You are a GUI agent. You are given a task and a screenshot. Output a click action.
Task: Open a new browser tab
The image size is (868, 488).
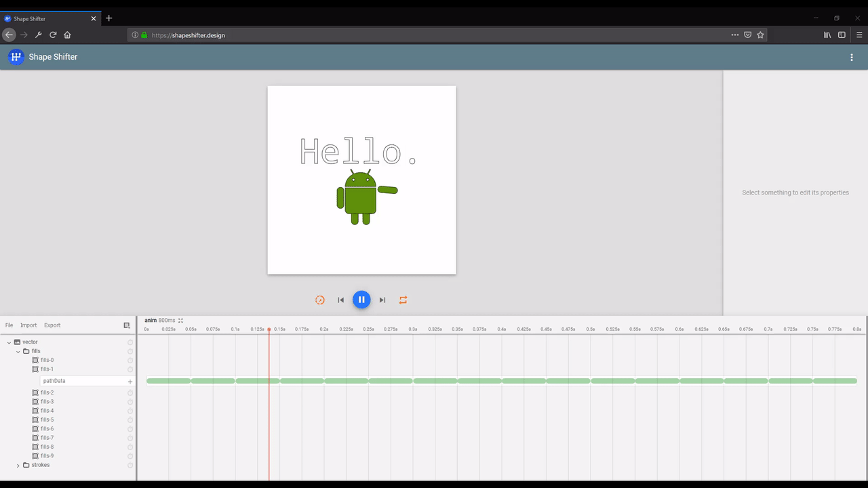[x=109, y=18]
